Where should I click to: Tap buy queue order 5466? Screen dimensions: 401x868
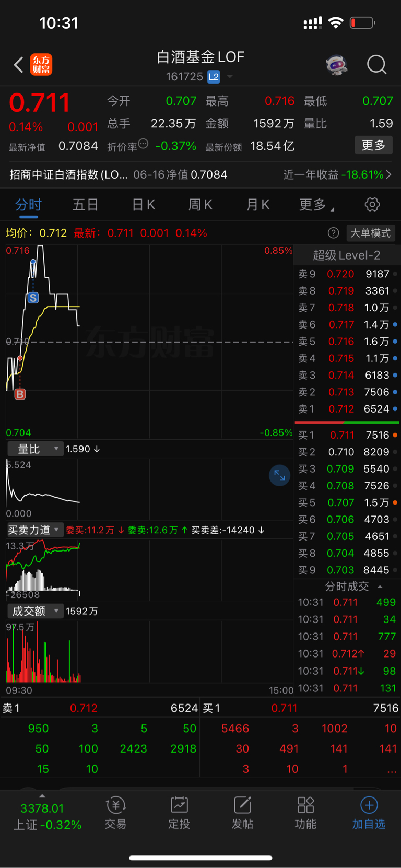(235, 729)
